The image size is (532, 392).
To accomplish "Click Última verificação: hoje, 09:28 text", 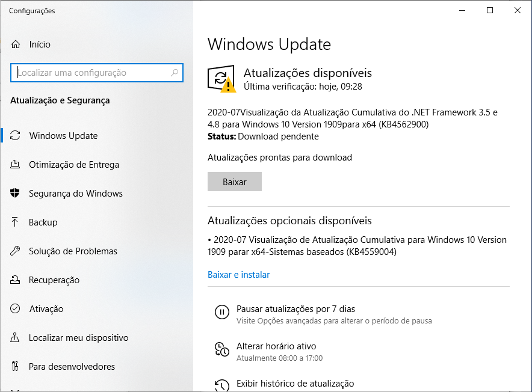I will pyautogui.click(x=303, y=87).
